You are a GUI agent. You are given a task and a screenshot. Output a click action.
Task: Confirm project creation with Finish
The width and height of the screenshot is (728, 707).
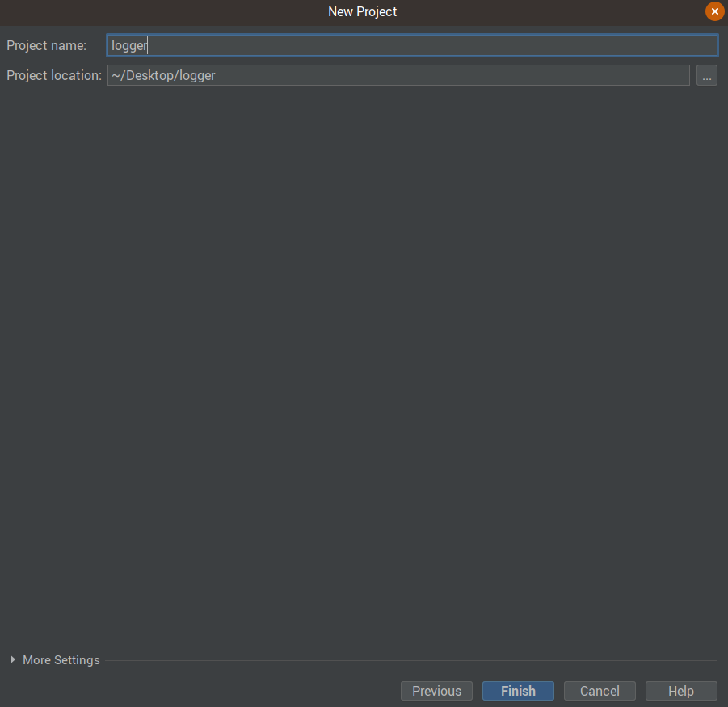pyautogui.click(x=518, y=691)
